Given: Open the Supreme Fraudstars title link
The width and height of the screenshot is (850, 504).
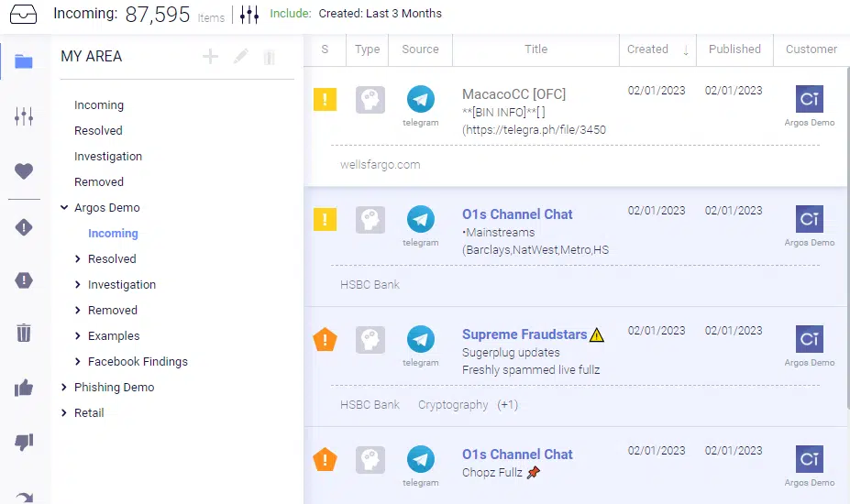Looking at the screenshot, I should coord(524,334).
